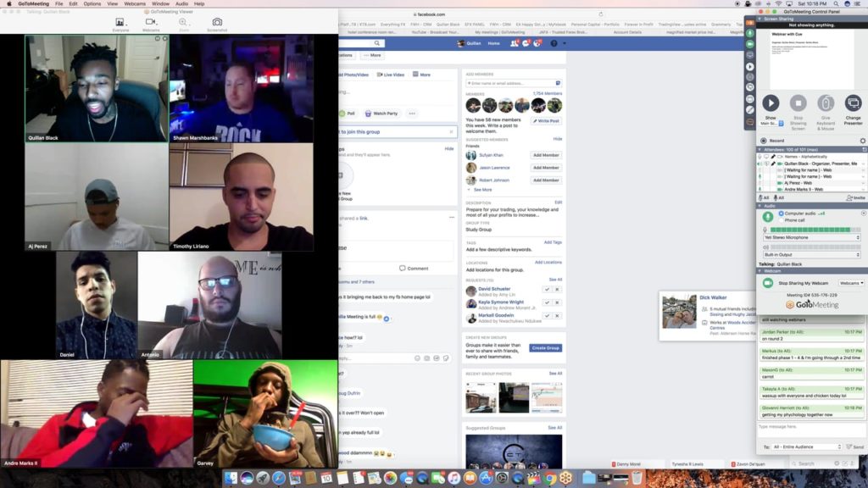The image size is (868, 488).
Task: Open the Help menu
Action: click(199, 4)
